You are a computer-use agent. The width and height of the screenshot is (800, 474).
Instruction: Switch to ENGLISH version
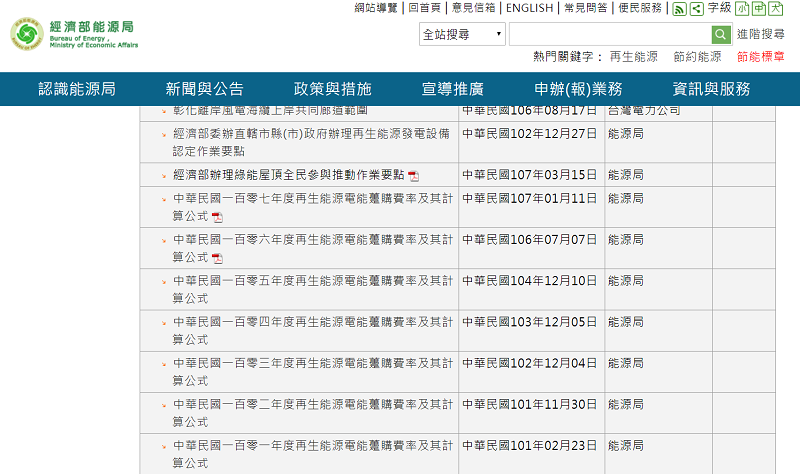tap(530, 8)
